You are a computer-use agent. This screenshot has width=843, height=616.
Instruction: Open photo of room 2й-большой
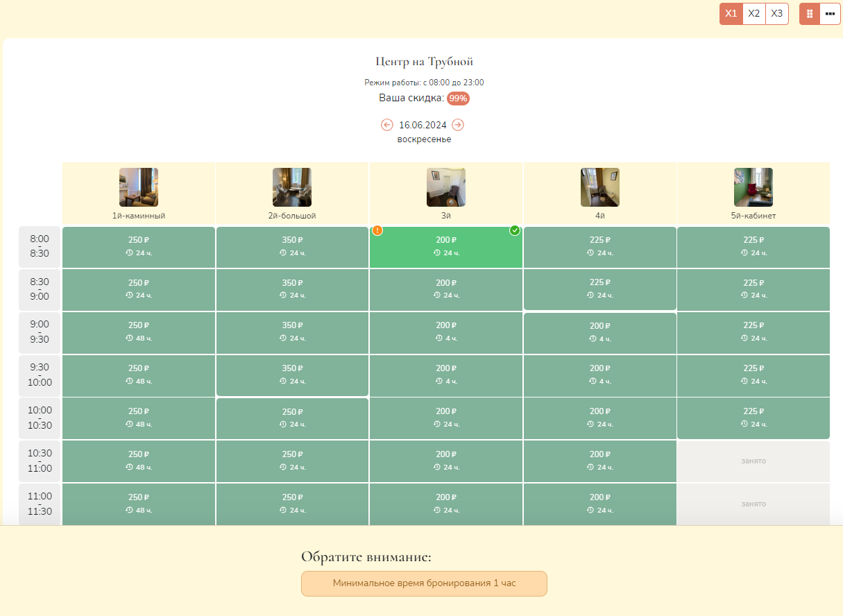pos(292,187)
